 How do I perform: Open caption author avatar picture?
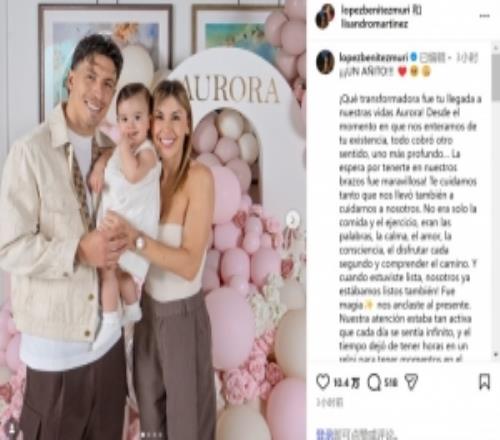(x=325, y=62)
